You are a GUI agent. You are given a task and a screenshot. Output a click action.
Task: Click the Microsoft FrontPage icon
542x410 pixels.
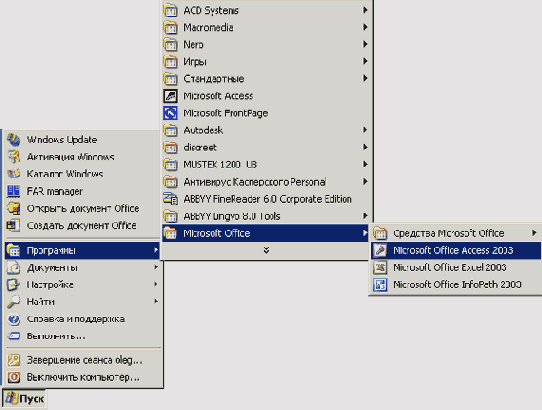170,113
